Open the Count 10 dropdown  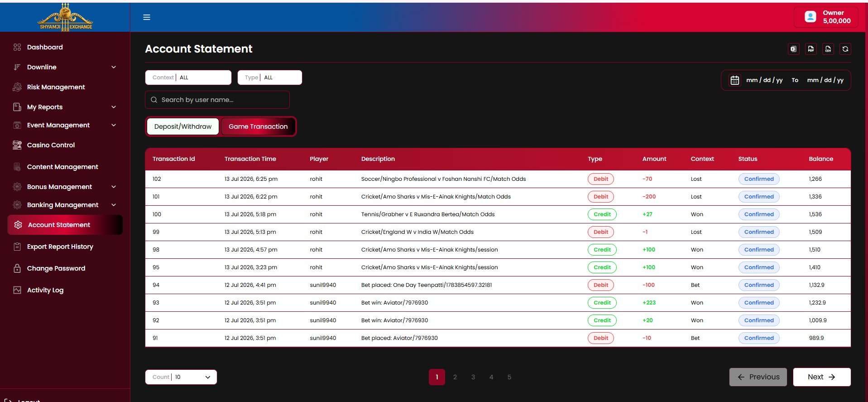click(x=181, y=377)
